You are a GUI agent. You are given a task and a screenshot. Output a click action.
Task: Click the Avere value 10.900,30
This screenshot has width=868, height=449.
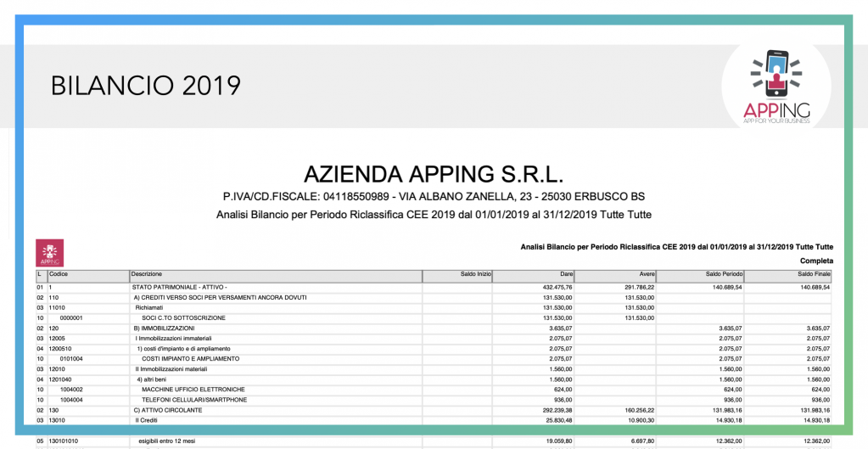(640, 420)
